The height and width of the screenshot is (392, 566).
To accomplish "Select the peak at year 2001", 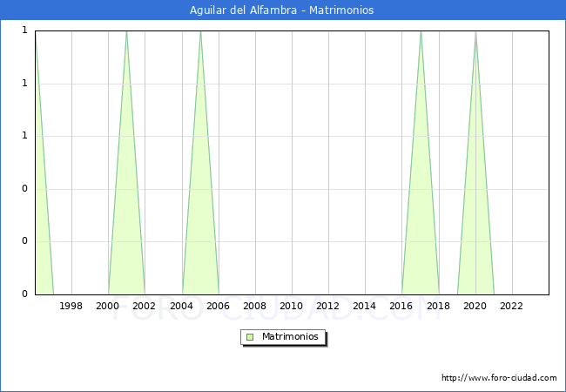I will pos(126,32).
